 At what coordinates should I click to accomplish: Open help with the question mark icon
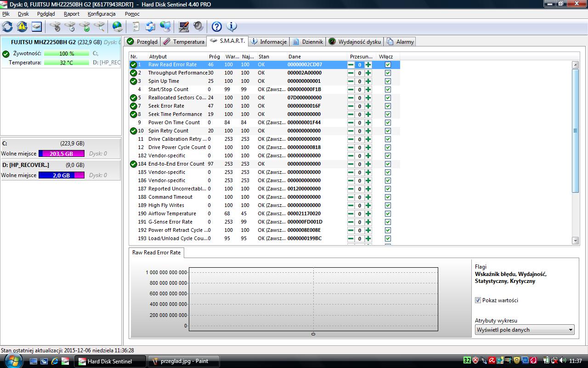point(217,27)
